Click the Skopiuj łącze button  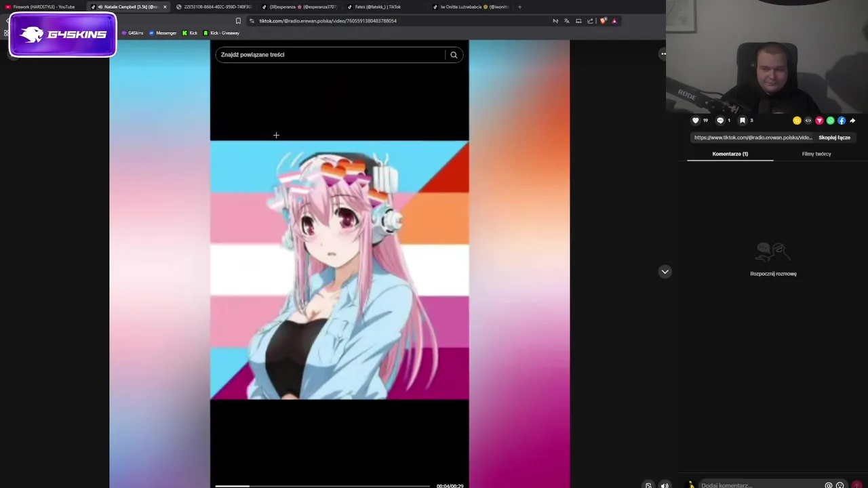[834, 138]
